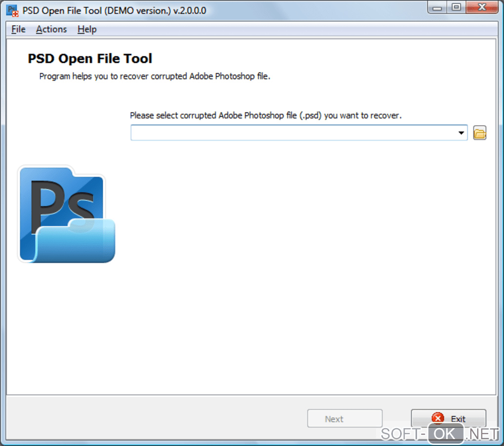This screenshot has height=446, width=504.
Task: Click the 'Program helps you to recover' description
Action: coord(155,76)
